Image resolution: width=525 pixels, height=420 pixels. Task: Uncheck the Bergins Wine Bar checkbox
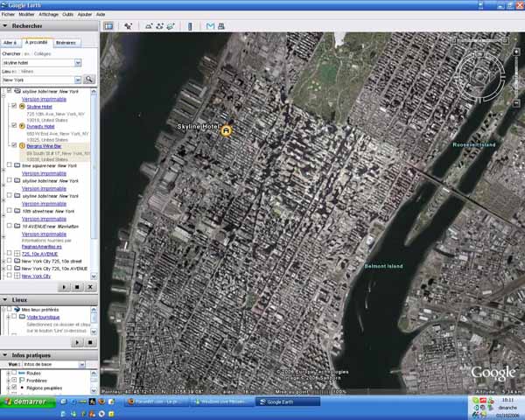pyautogui.click(x=14, y=145)
